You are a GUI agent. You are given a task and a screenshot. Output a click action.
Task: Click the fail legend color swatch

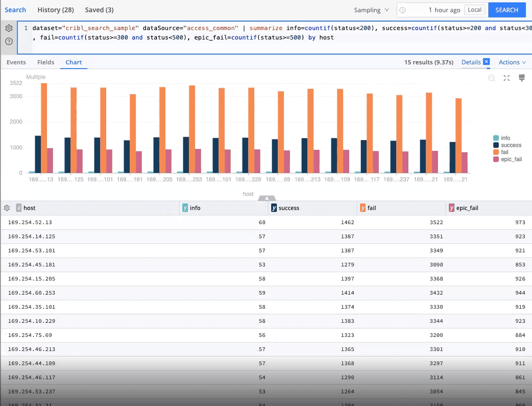coord(496,152)
